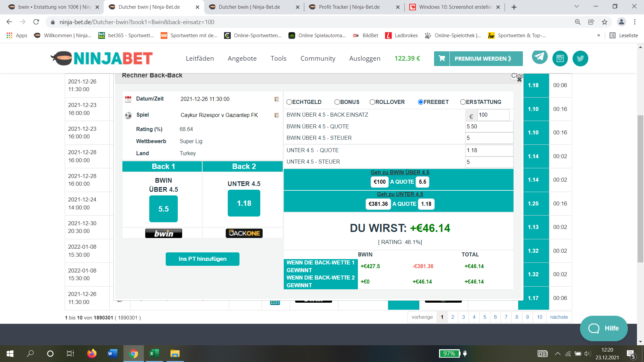The image size is (644, 362).
Task: Copy the Datum/Zeit value icon
Action: (x=277, y=99)
